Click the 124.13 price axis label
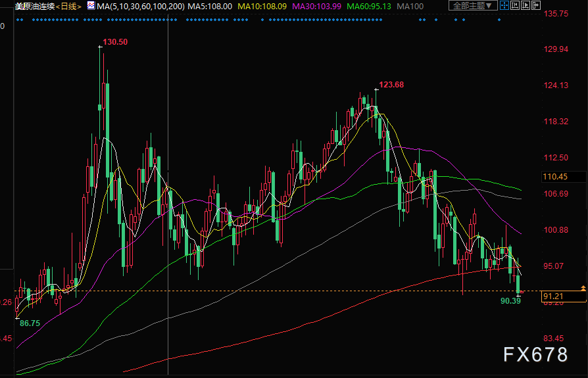The height and width of the screenshot is (378, 588). point(556,85)
